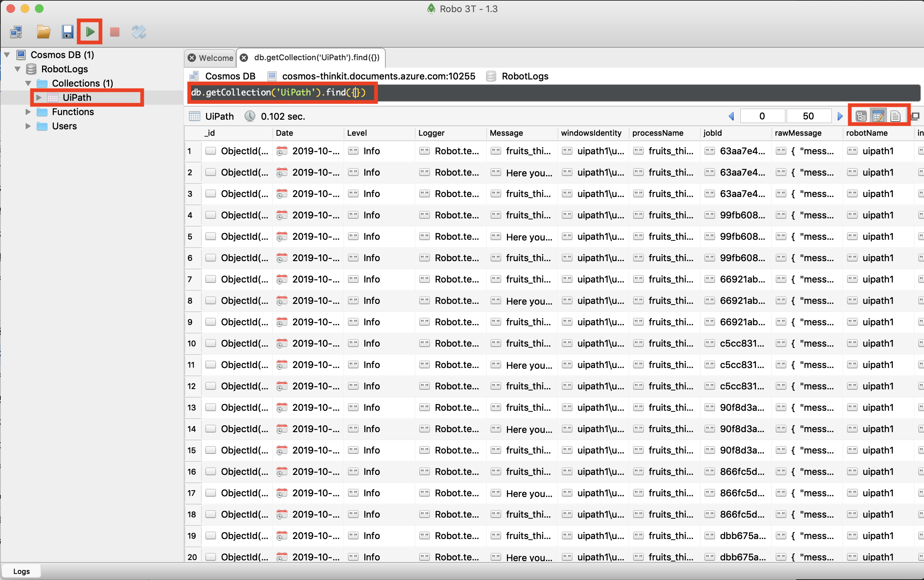
Task: Open the connect to server icon
Action: (16, 32)
